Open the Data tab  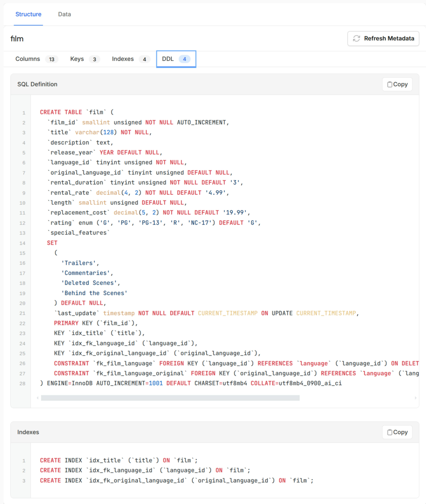[64, 14]
